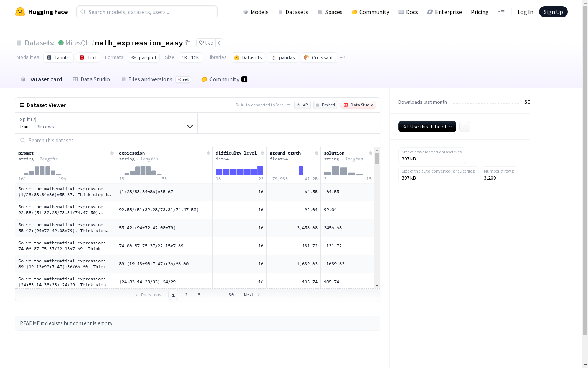Click the dataset table vertical scrollbar
588x368 pixels.
click(x=377, y=158)
